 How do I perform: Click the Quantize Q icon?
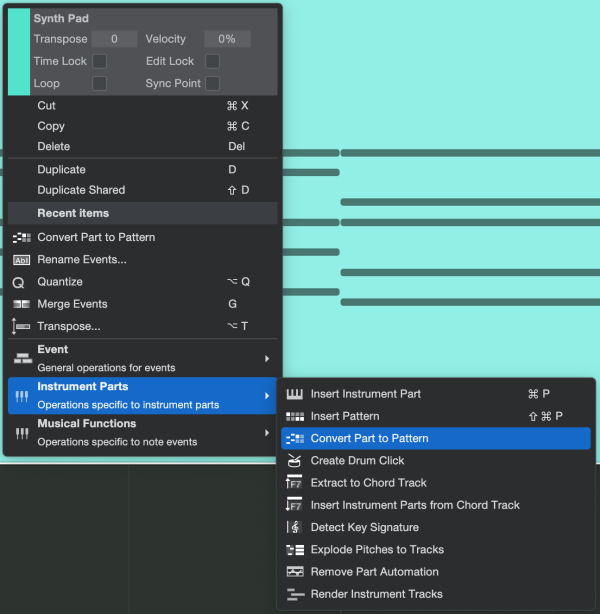pyautogui.click(x=18, y=282)
